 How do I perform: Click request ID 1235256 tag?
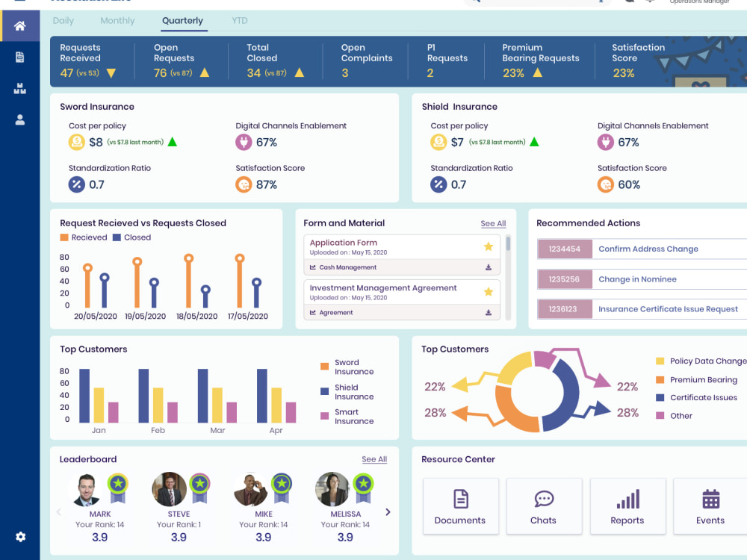pos(565,279)
